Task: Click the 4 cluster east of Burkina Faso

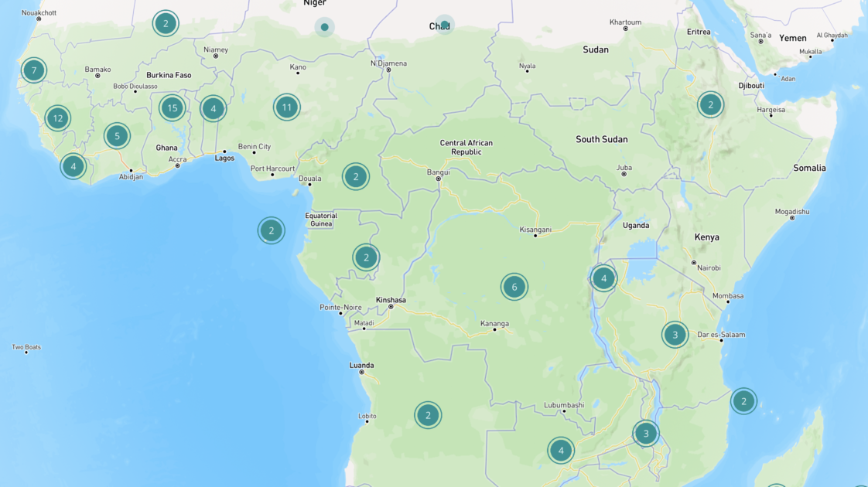Action: tap(213, 109)
